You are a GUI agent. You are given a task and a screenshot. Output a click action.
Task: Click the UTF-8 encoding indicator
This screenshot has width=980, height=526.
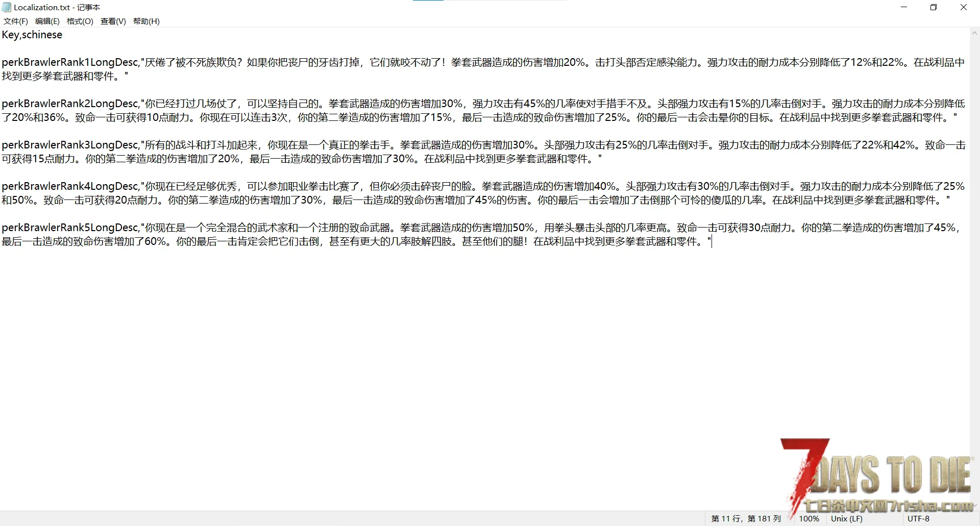pos(918,518)
